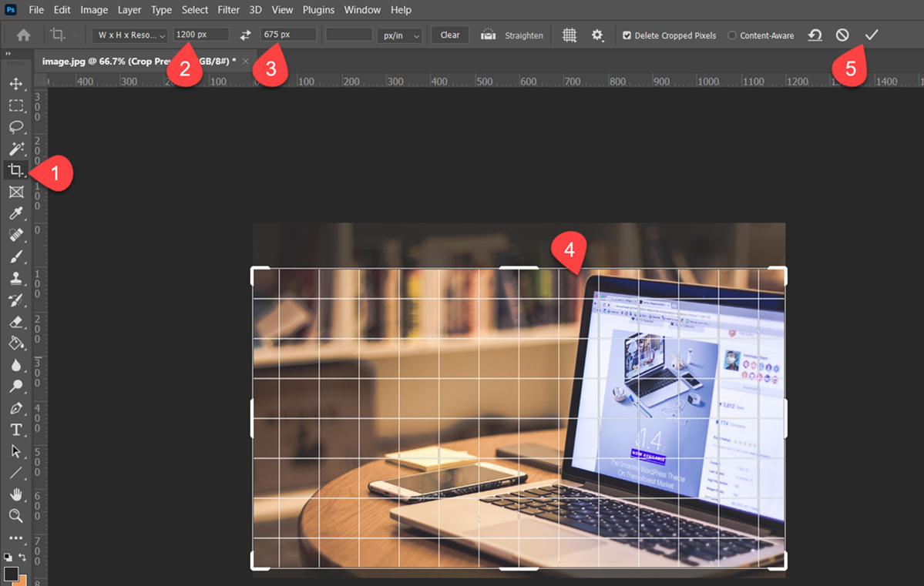Open the W x H x Resolution preset dropdown

pyautogui.click(x=131, y=35)
